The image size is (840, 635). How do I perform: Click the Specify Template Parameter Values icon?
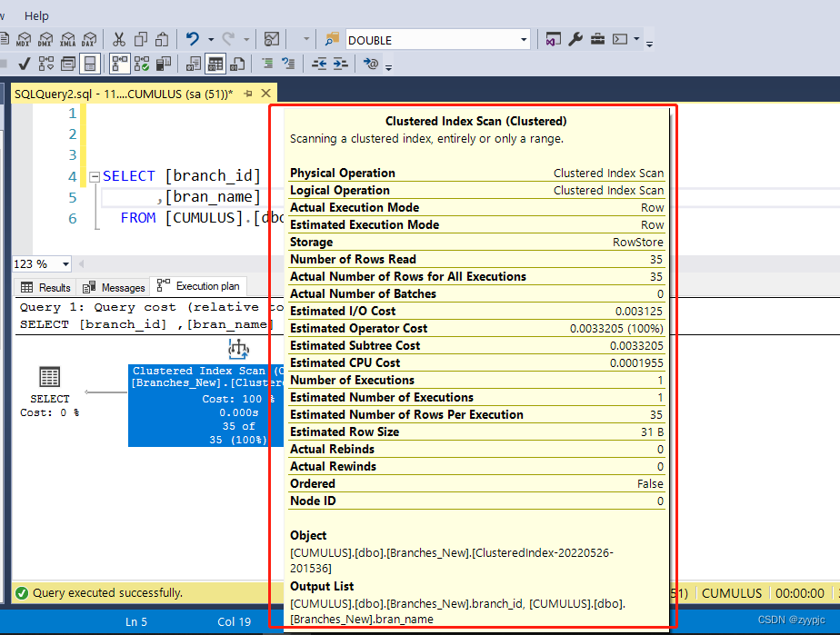point(372,64)
